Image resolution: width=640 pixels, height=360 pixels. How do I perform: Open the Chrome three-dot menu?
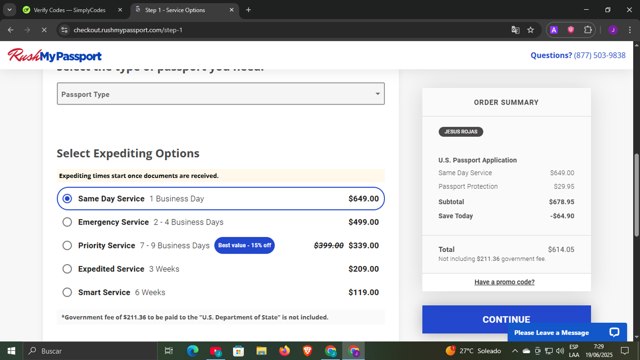(x=630, y=30)
